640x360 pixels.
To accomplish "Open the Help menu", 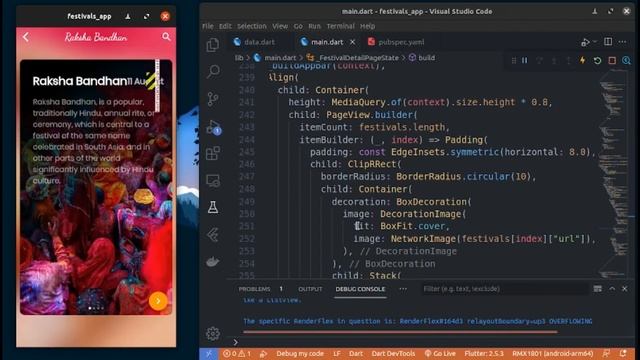I will pyautogui.click(x=367, y=26).
